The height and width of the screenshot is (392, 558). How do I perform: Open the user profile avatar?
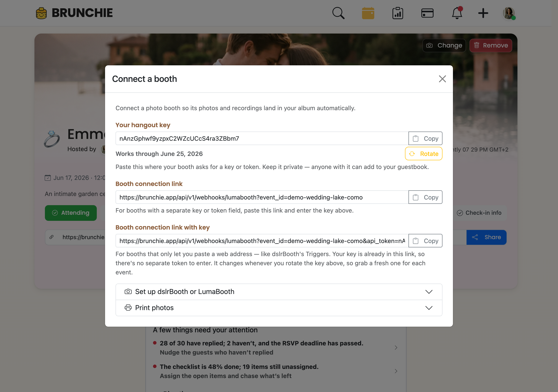509,13
